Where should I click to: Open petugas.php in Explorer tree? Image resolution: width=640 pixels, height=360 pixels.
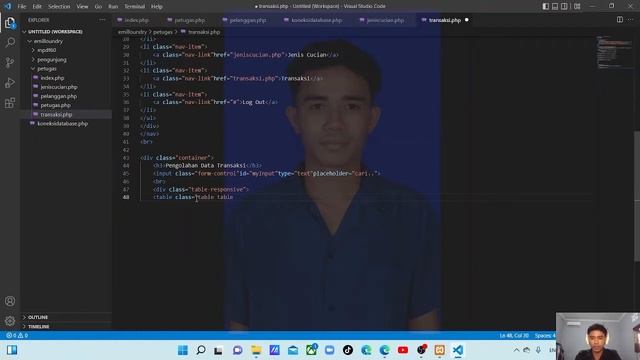(x=56, y=105)
